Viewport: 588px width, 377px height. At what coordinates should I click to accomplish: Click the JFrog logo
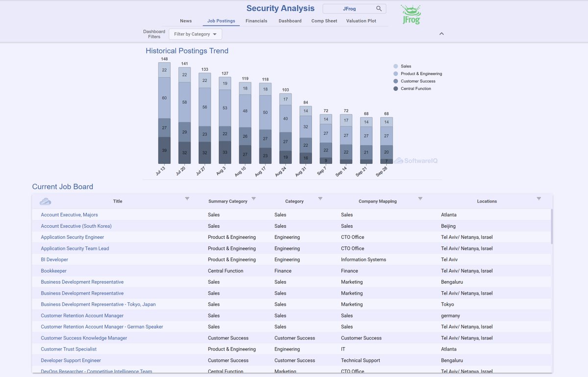coord(410,13)
